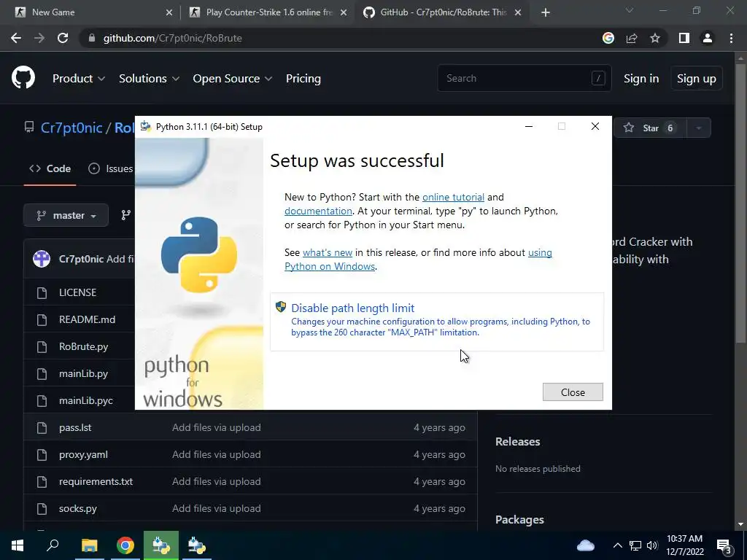Image resolution: width=747 pixels, height=560 pixels.
Task: Close the New Game tab
Action: pyautogui.click(x=169, y=12)
